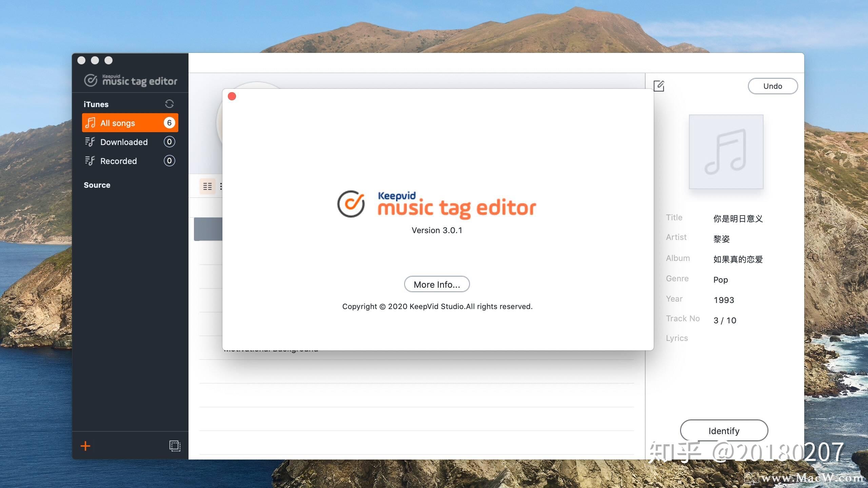Click the Undo button
Image resolution: width=868 pixels, height=488 pixels.
pos(773,86)
